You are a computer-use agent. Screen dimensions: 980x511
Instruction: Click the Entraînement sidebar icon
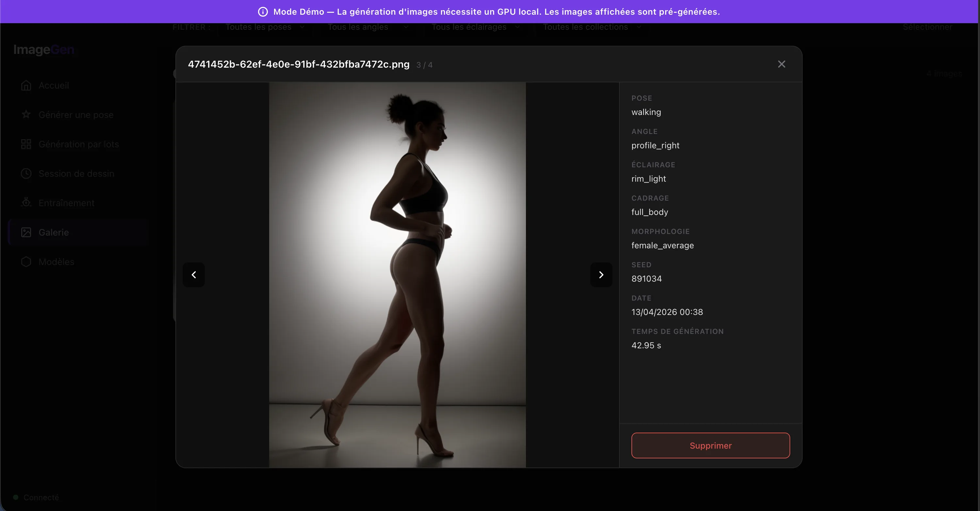26,203
